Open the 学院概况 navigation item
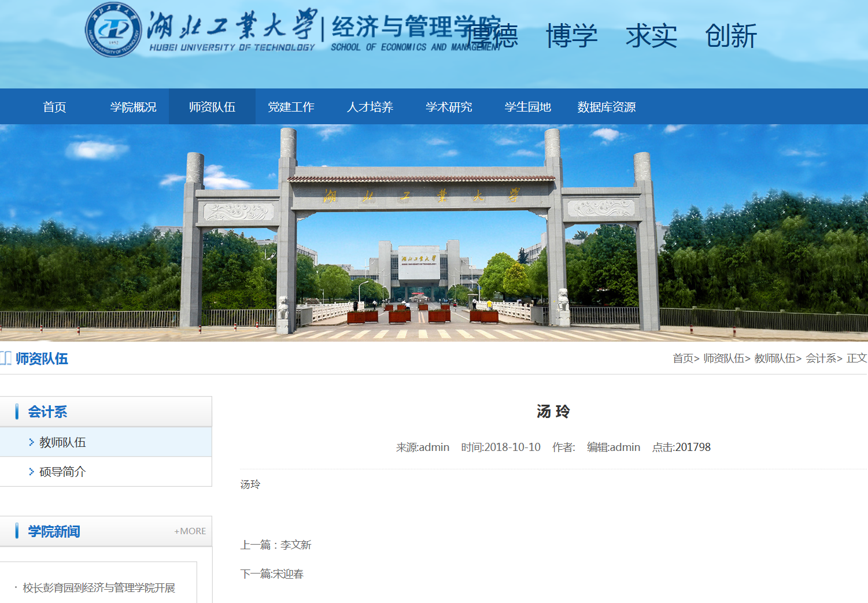 pos(133,106)
